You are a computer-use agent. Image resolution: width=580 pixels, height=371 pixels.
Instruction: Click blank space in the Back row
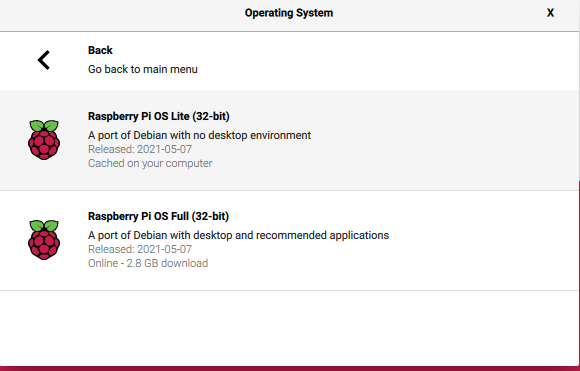(x=370, y=60)
